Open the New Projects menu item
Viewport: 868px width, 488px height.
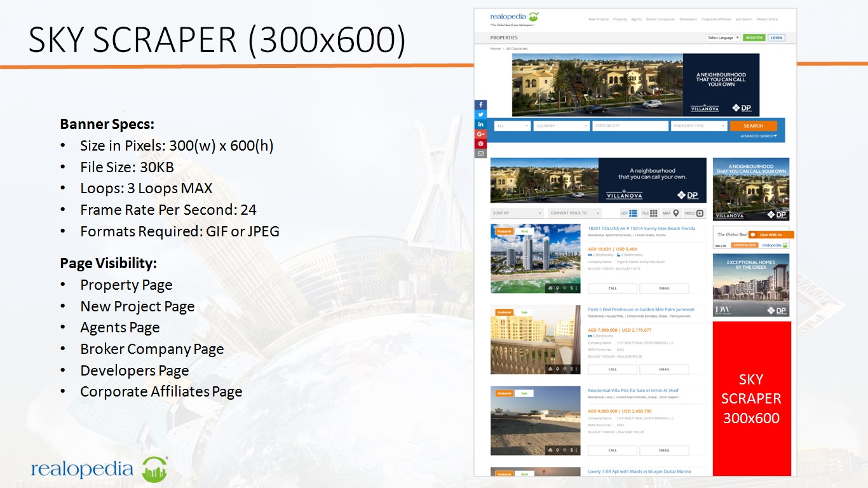pyautogui.click(x=598, y=20)
